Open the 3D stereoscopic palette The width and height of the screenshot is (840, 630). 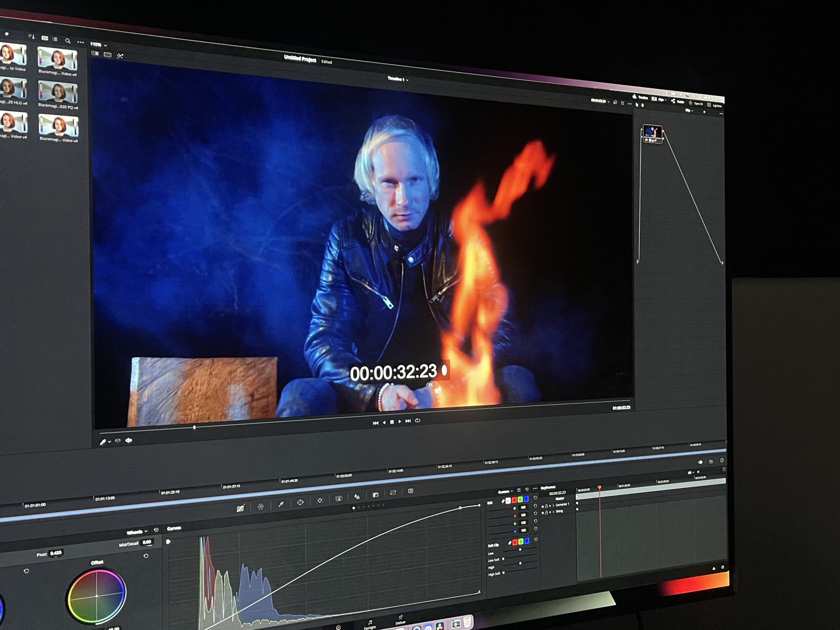410,491
